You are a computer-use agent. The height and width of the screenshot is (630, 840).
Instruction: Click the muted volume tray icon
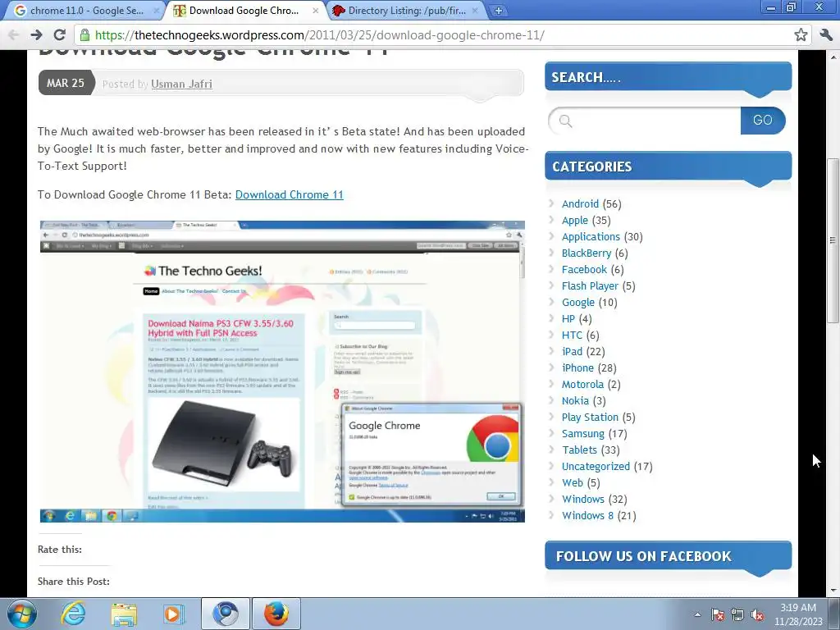point(757,614)
